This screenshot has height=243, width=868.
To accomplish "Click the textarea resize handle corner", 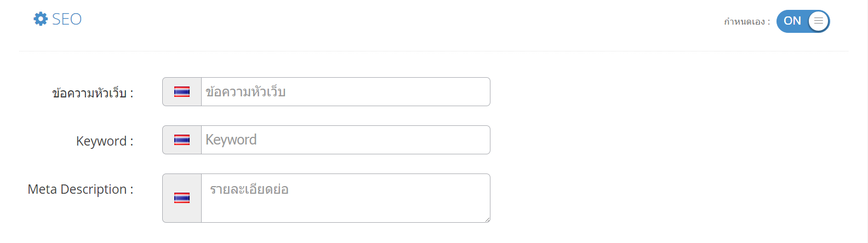I will (x=487, y=219).
